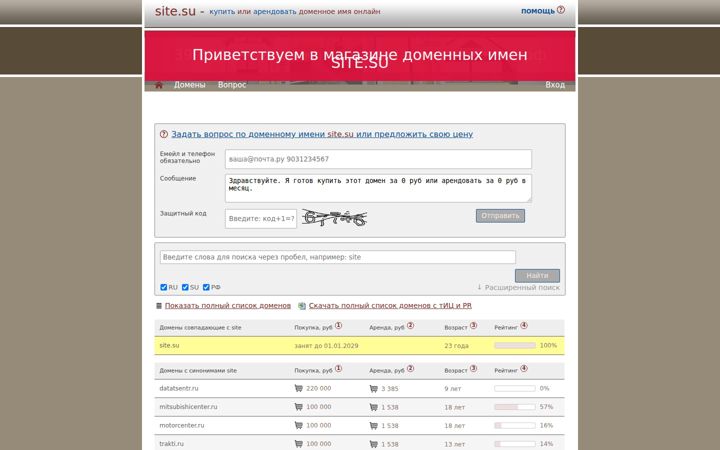Screen dimensions: 720x450
Task: Click the site.su logo title
Action: [175, 11]
